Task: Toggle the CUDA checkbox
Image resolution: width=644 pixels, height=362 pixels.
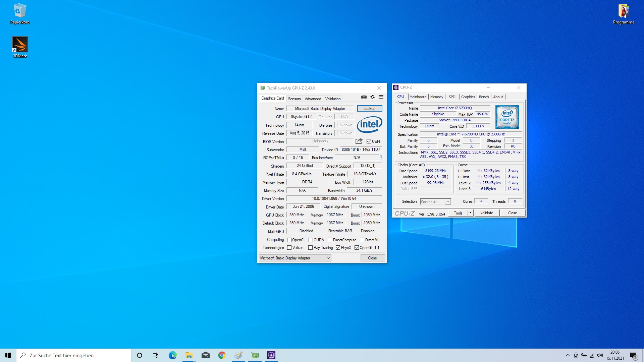Action: point(311,240)
